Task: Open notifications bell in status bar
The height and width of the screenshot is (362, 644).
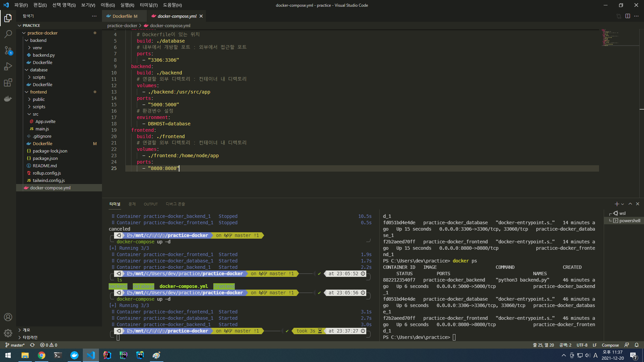Action: coord(637,345)
